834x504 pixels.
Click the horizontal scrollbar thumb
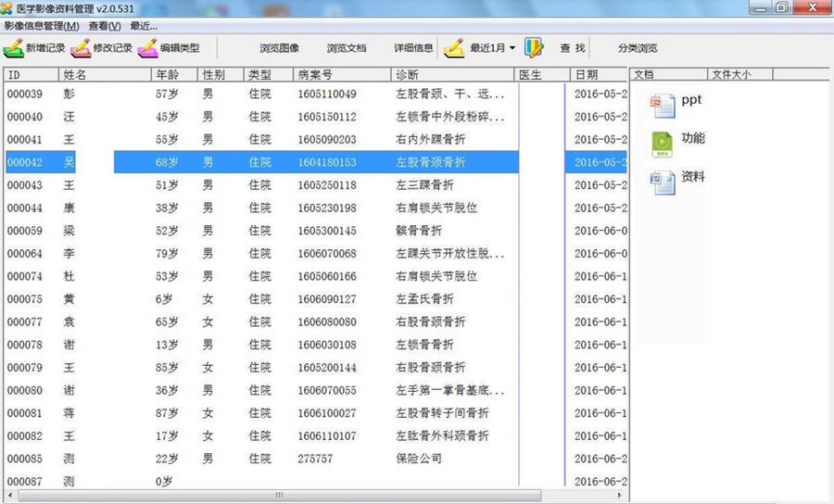[280, 496]
